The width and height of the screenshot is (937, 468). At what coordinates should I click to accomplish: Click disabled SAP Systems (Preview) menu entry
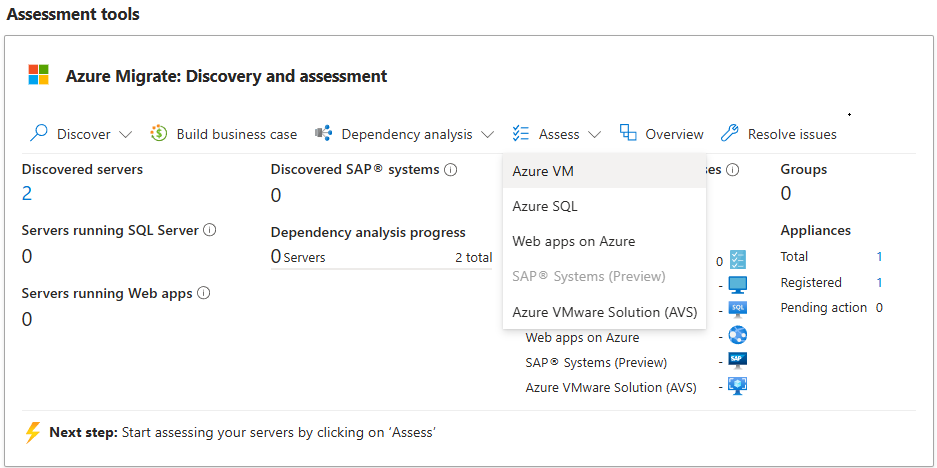[x=604, y=276]
